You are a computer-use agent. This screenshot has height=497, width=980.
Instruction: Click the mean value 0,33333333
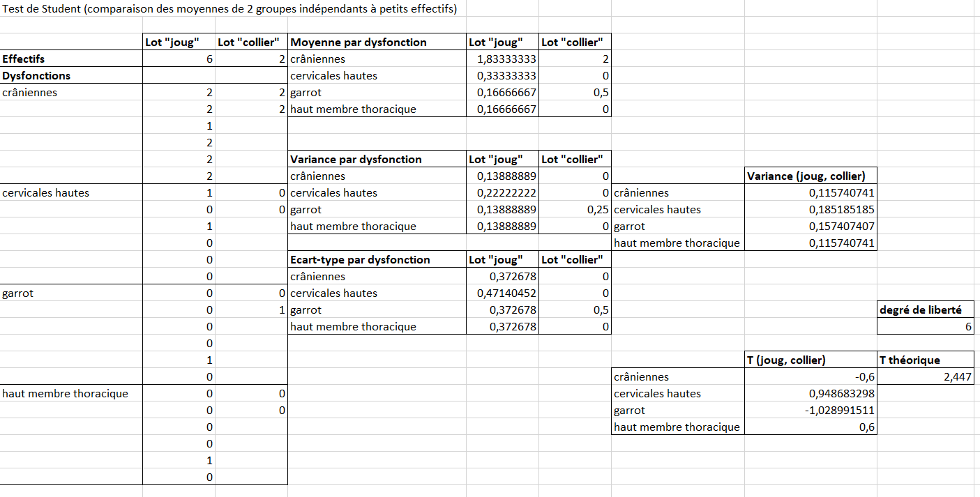point(502,76)
